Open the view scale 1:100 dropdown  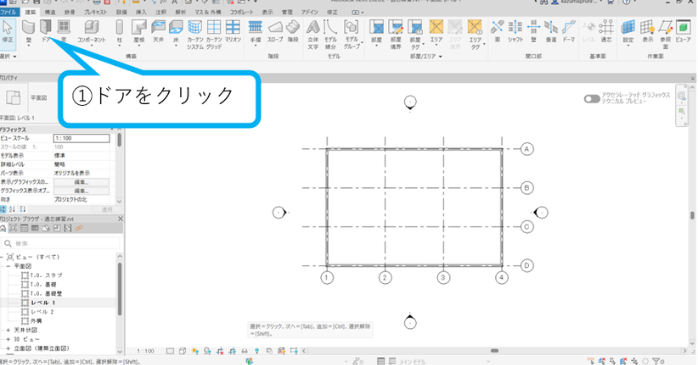[x=146, y=351]
